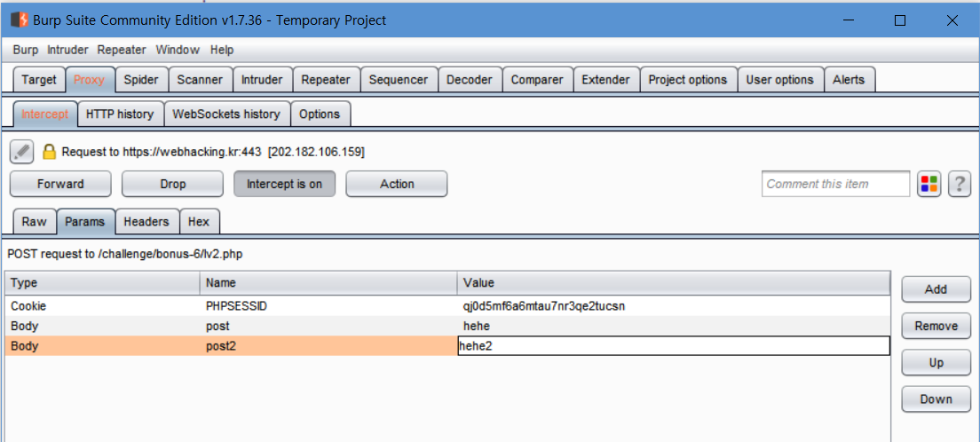Open the Intruder menu
This screenshot has height=442, width=980.
(x=68, y=50)
